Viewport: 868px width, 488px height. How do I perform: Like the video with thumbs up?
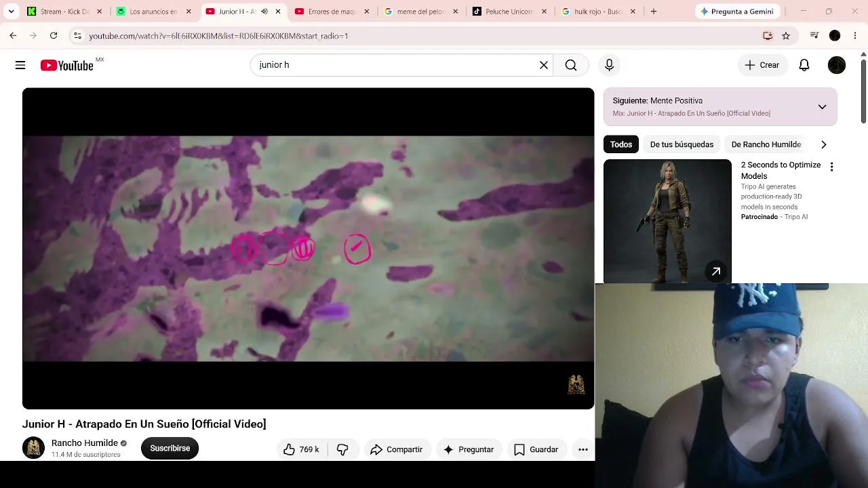click(302, 449)
